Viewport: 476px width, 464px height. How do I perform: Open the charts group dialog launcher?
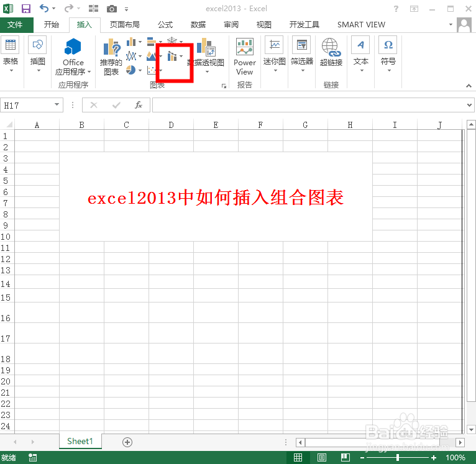pos(224,86)
